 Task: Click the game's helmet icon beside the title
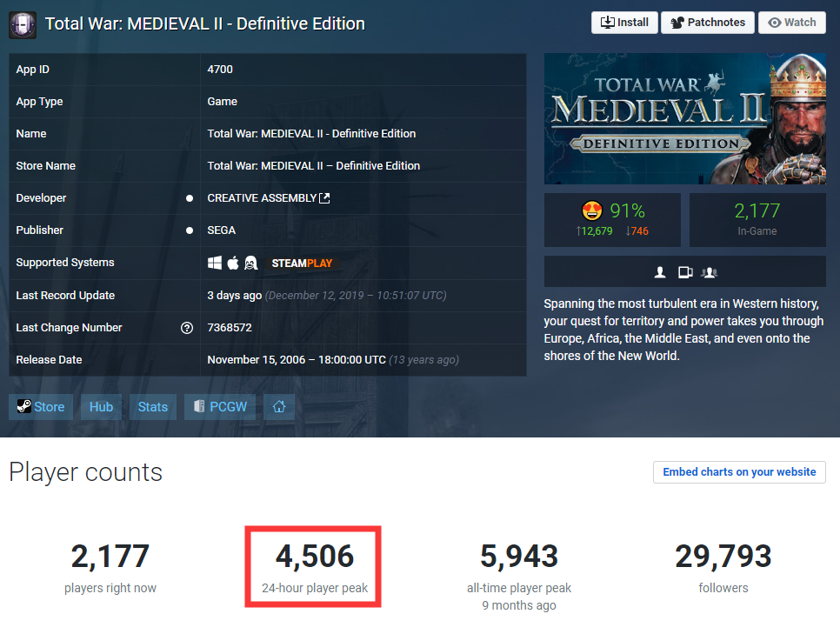pos(23,23)
